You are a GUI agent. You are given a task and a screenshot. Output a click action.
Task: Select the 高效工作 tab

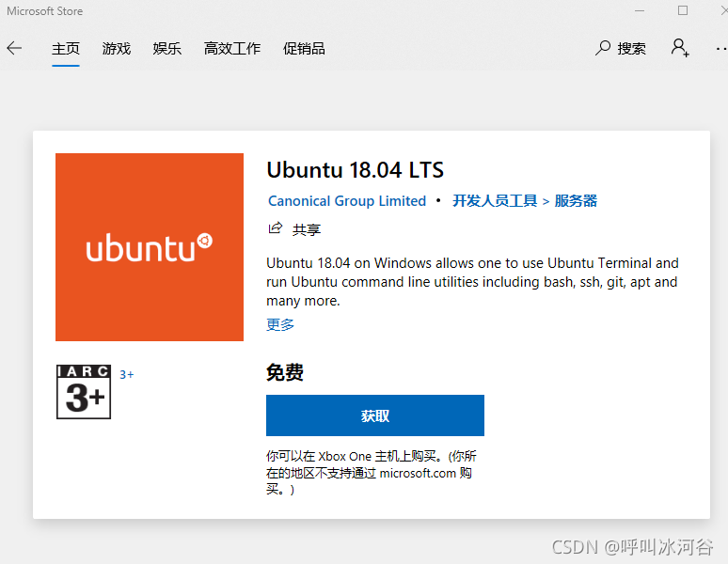point(232,49)
